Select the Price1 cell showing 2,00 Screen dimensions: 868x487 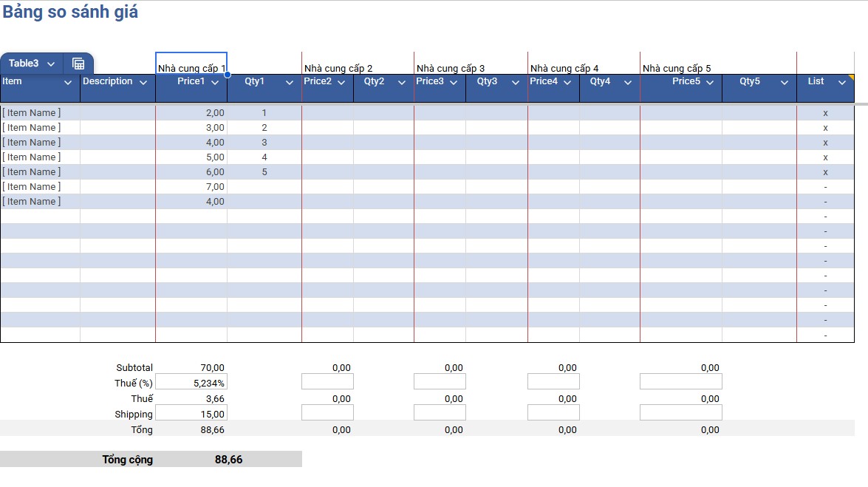(191, 112)
